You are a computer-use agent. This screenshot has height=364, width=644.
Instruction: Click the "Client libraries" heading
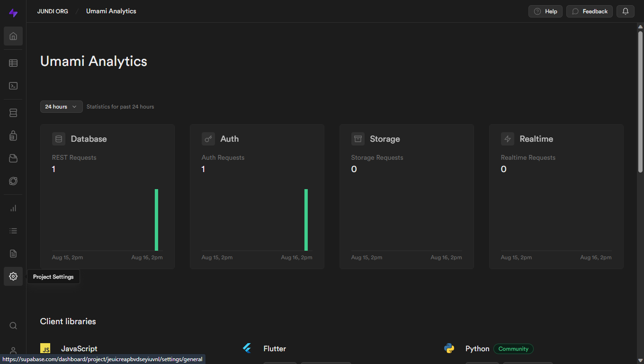[68, 321]
